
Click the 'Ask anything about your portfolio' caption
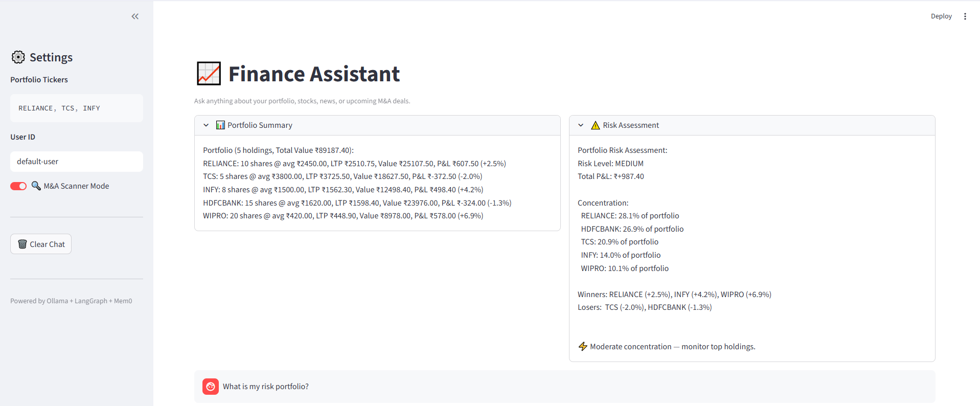[x=302, y=101]
